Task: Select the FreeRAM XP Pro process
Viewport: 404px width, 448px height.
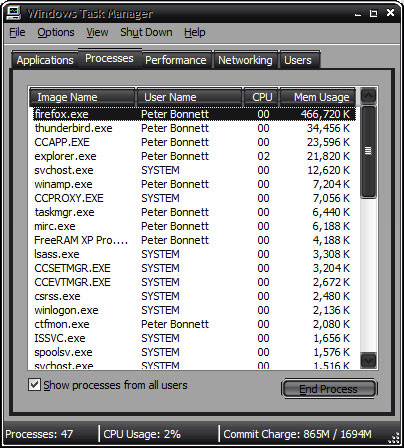Action: [x=194, y=240]
